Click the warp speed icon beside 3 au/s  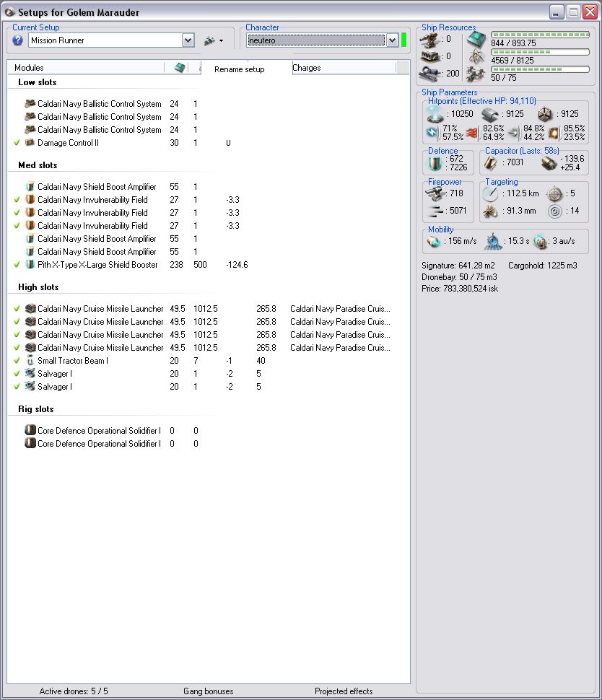[540, 241]
